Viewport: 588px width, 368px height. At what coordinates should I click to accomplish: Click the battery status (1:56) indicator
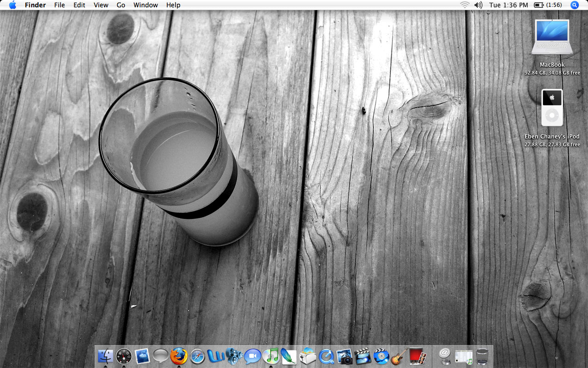tap(548, 5)
